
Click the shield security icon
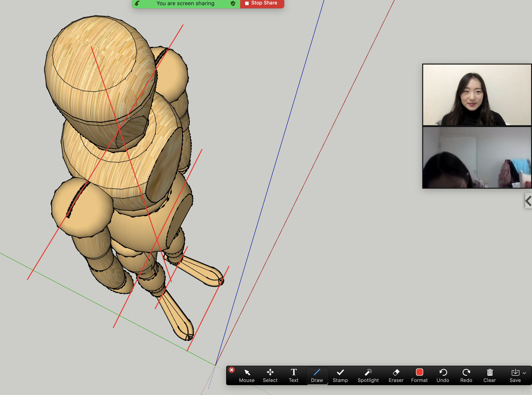[233, 3]
